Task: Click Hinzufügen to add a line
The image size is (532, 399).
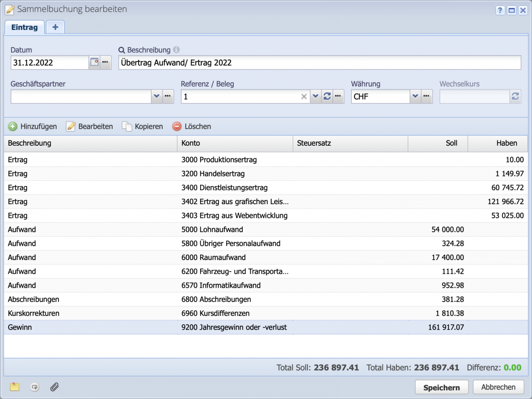Action: [33, 127]
